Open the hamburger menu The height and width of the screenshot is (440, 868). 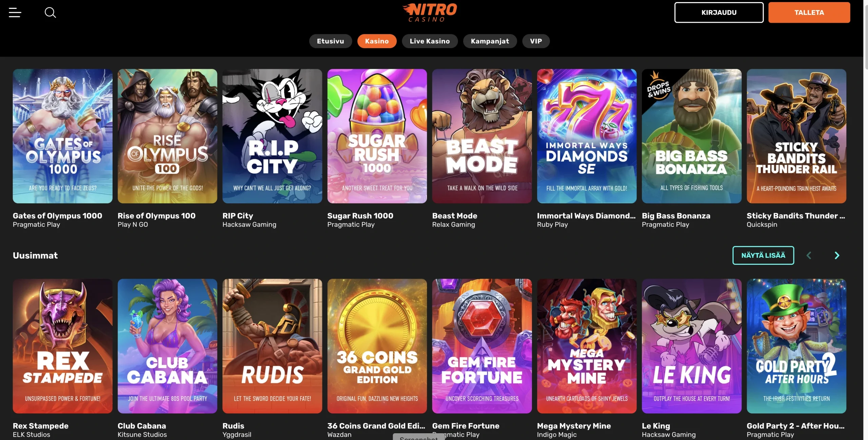15,13
